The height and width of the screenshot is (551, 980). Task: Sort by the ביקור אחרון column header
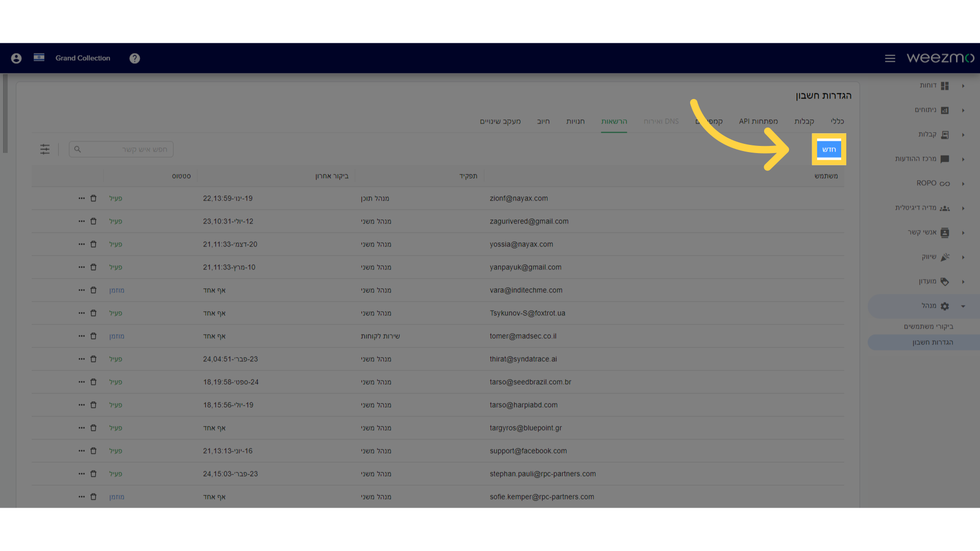click(332, 176)
